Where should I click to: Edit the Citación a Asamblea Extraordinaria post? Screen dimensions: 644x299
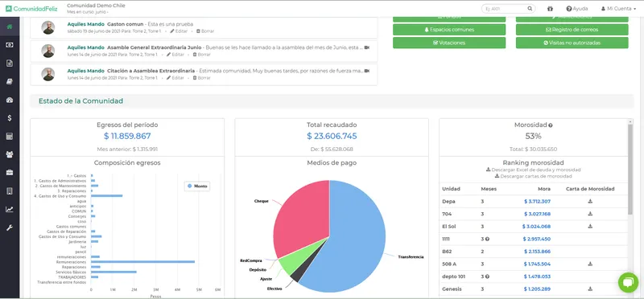(175, 78)
